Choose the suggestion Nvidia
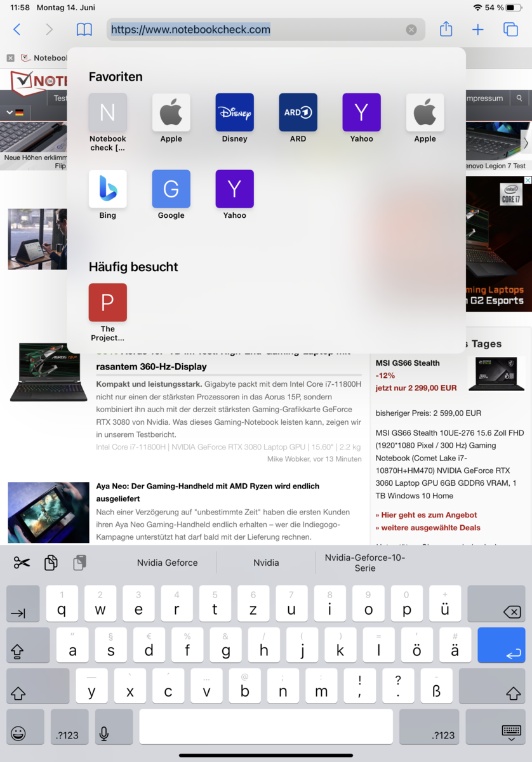Image resolution: width=532 pixels, height=762 pixels. (x=266, y=563)
